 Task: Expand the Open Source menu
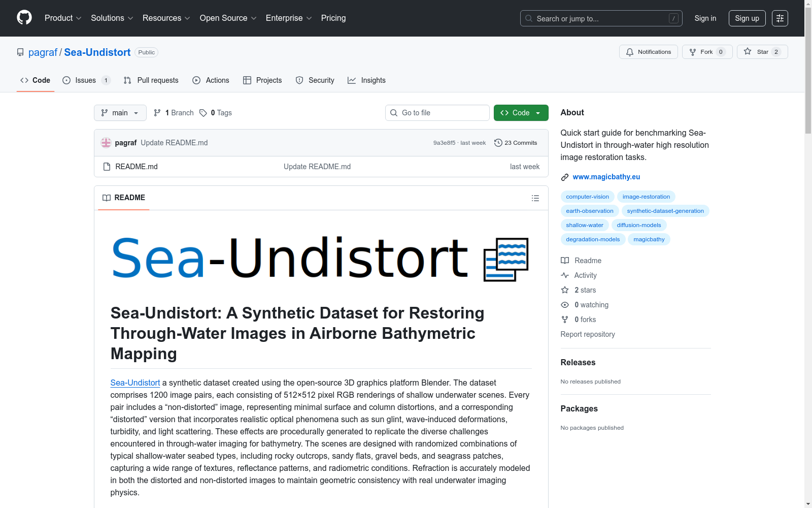pos(228,18)
